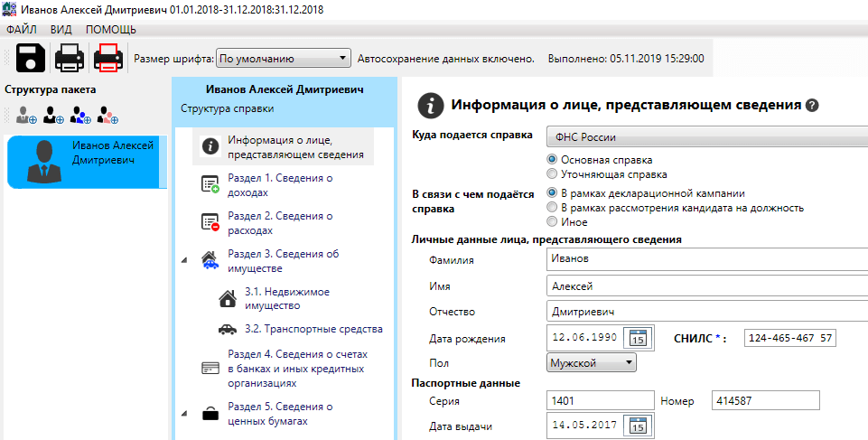
Task: Click the house and car icon for Раздел 3
Action: (x=210, y=260)
